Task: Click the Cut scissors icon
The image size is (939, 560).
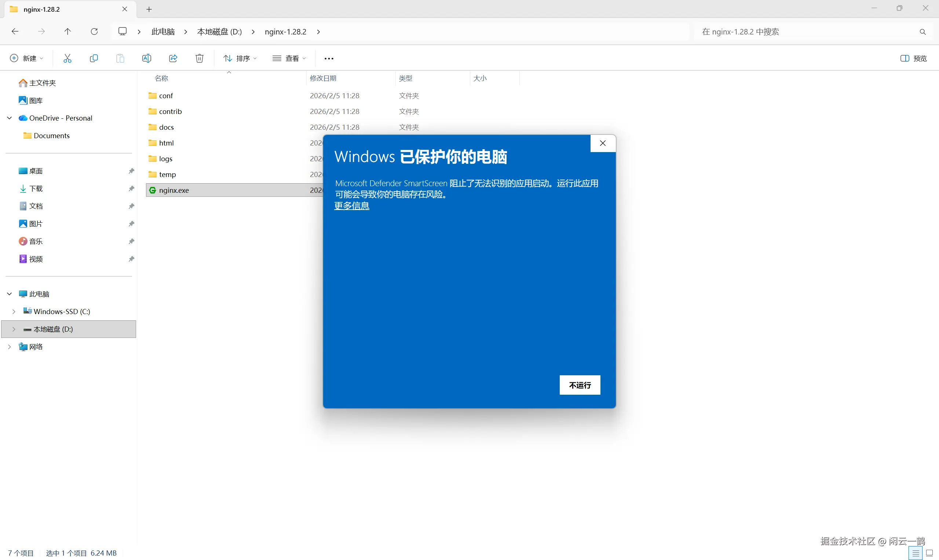Action: pyautogui.click(x=67, y=58)
